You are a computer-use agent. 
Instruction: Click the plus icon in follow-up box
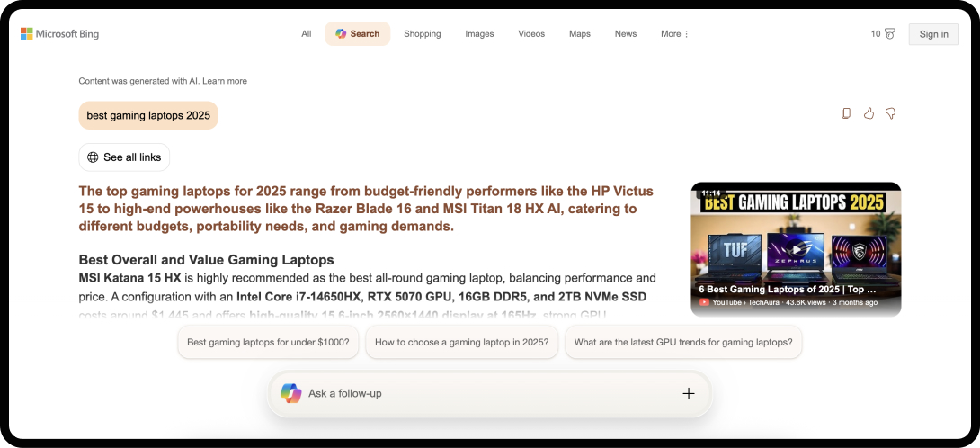[688, 393]
